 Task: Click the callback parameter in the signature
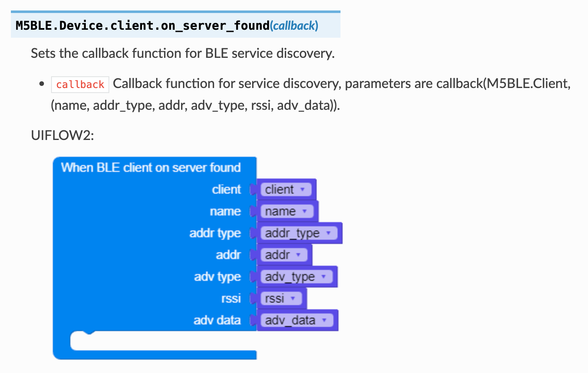click(x=294, y=26)
